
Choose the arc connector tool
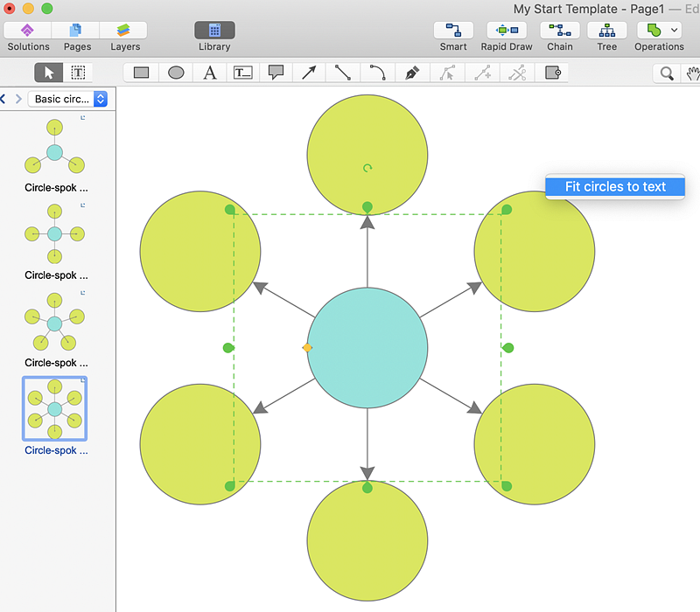point(377,73)
